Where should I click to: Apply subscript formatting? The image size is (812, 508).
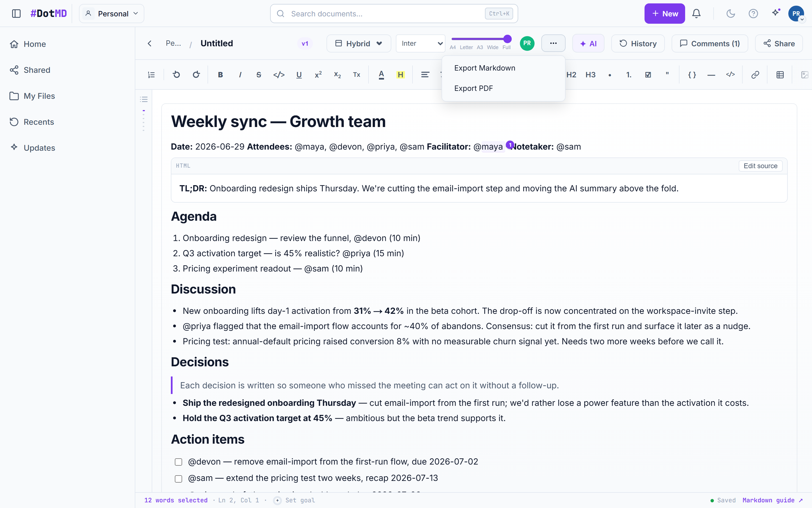(x=337, y=75)
